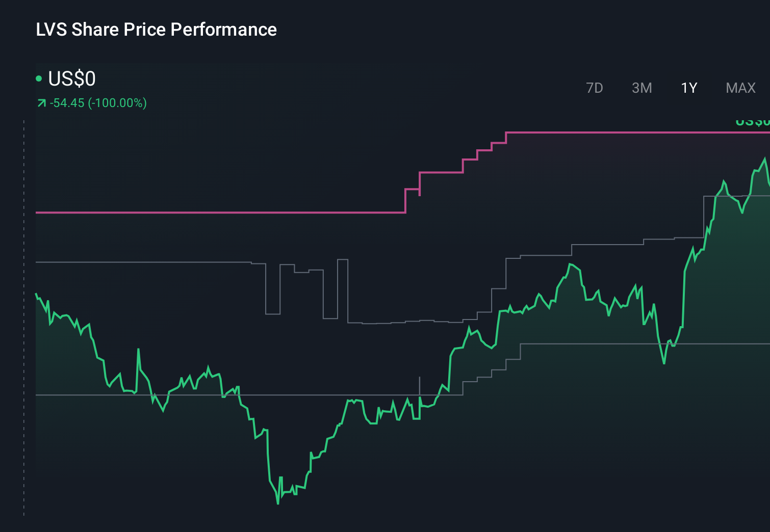The height and width of the screenshot is (532, 770).
Task: Click the pink stepped line series
Action: click(204, 212)
